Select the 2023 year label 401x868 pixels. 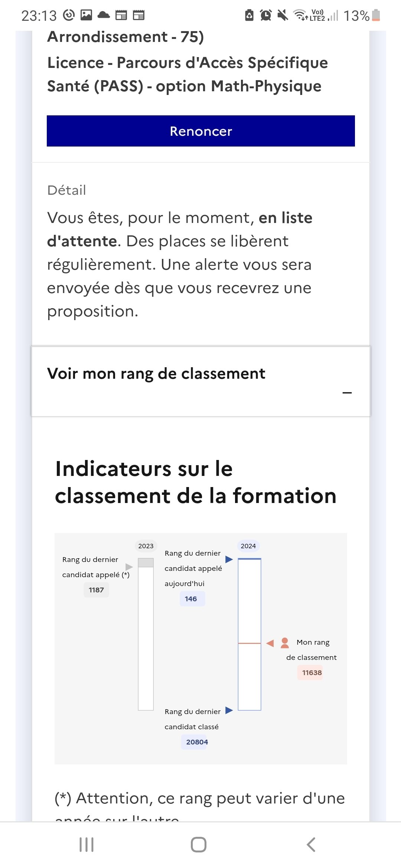coord(146,546)
